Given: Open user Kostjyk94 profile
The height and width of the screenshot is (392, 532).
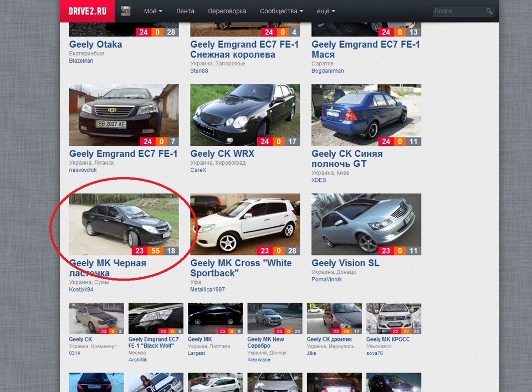Looking at the screenshot, I should click(x=81, y=289).
